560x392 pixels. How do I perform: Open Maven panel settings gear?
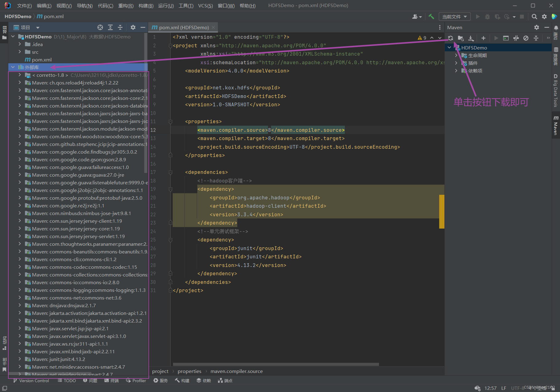(x=537, y=27)
